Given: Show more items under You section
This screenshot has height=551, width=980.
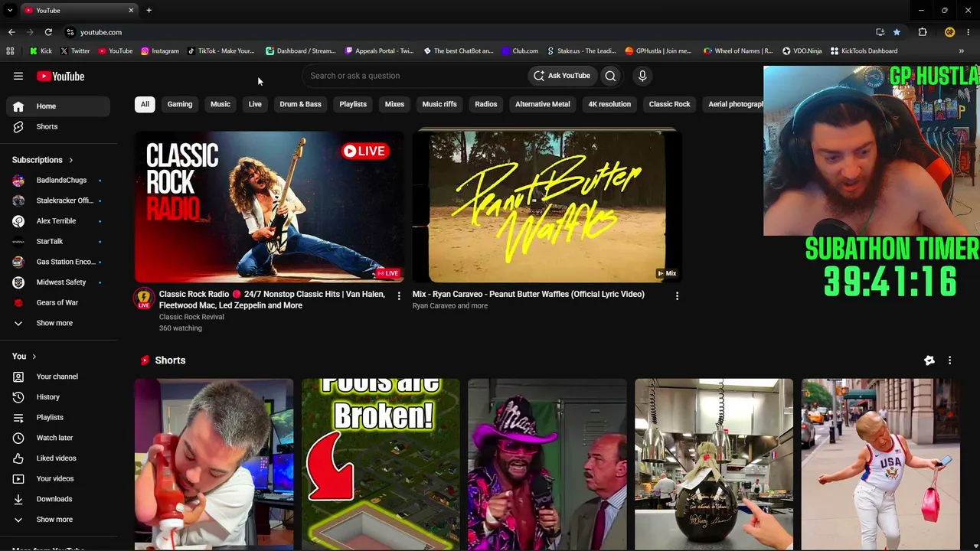Looking at the screenshot, I should point(58,520).
